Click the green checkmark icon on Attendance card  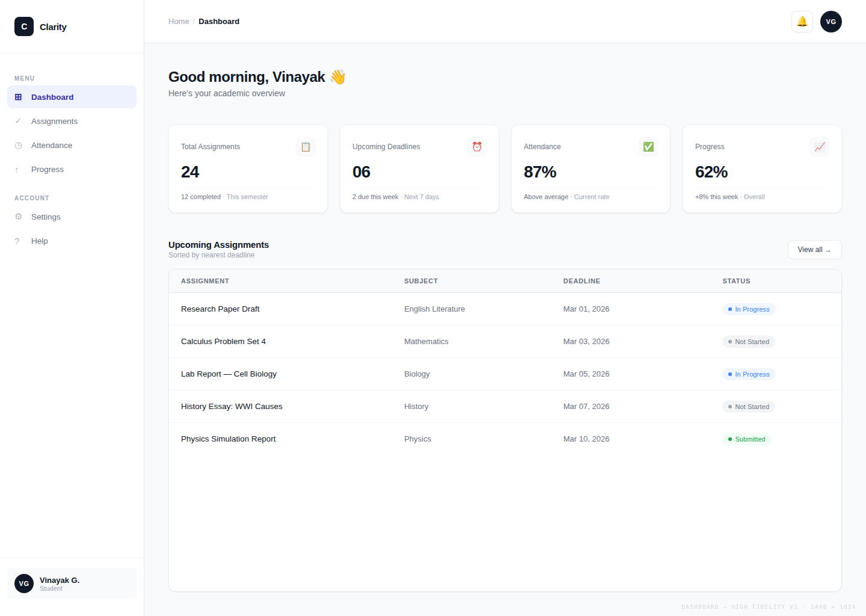[x=648, y=147]
